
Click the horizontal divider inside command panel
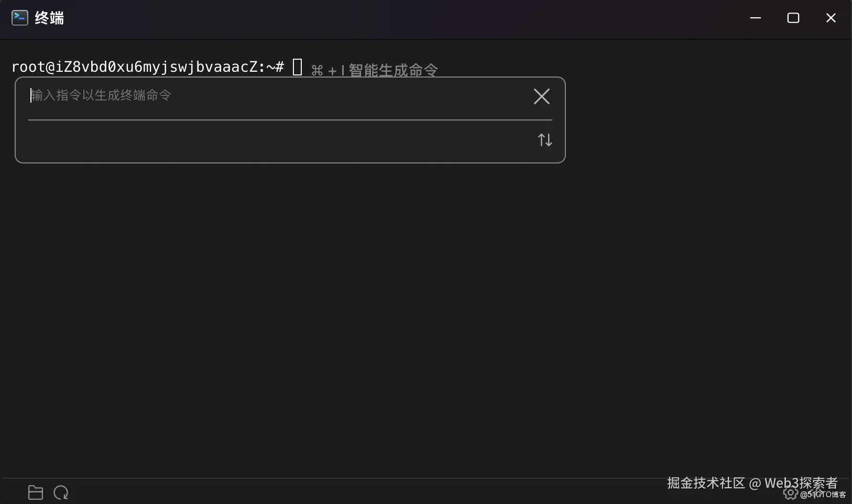(x=290, y=120)
